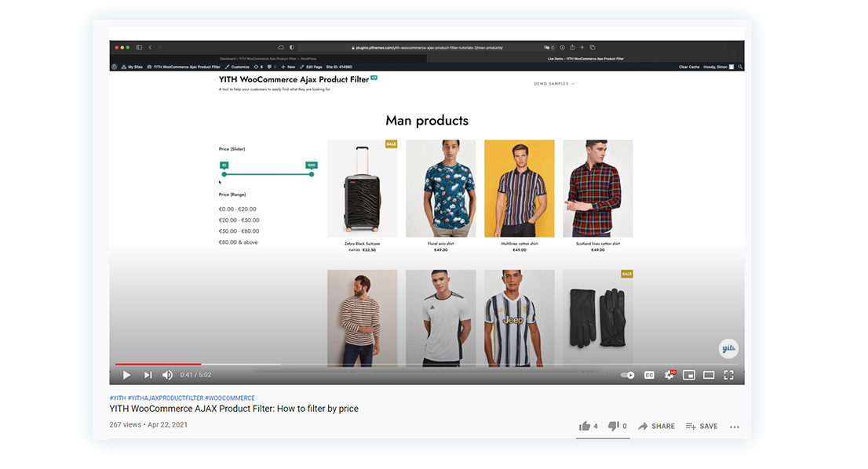
Task: Click the SAVE button
Action: point(702,426)
